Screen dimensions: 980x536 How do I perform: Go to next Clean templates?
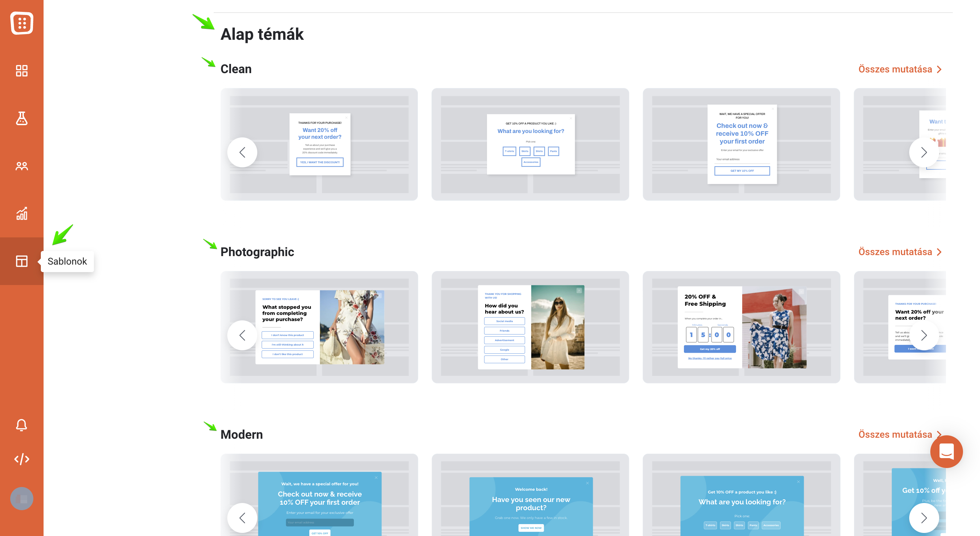click(924, 152)
